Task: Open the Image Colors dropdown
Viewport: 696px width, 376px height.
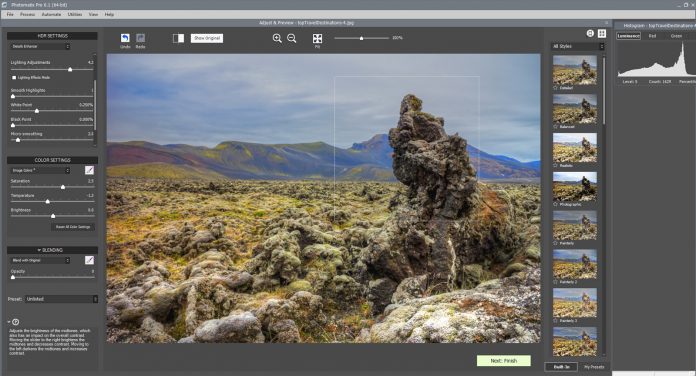Action: click(x=40, y=170)
